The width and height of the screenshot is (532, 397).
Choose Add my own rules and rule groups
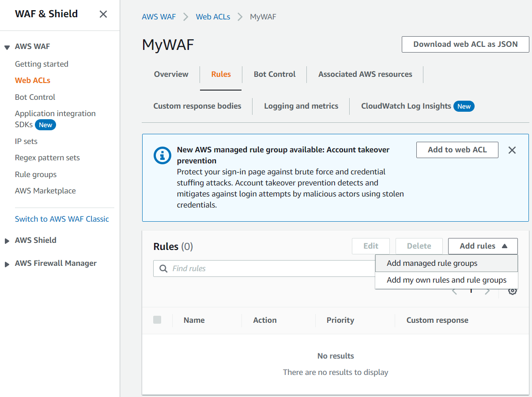pyautogui.click(x=446, y=280)
